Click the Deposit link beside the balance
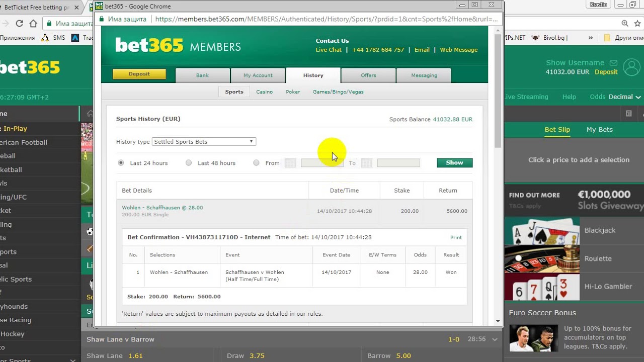Viewport: 644px width, 362px height. tap(606, 72)
